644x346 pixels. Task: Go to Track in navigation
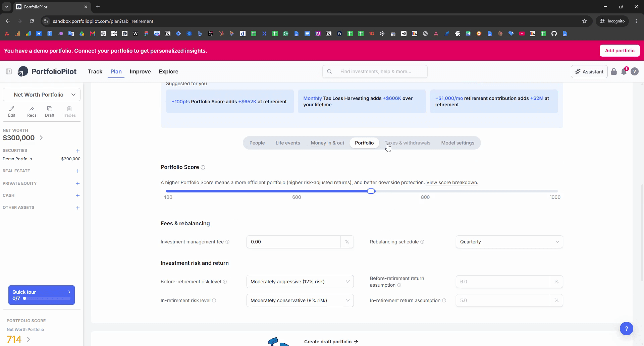[95, 71]
